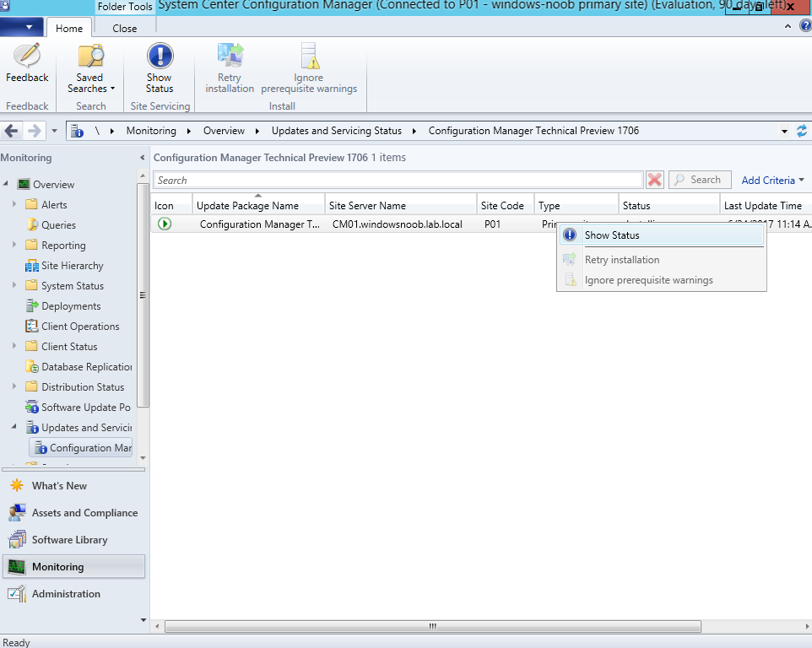Click the Feedback pencil icon in ribbon
The height and width of the screenshot is (648, 812).
pyautogui.click(x=27, y=56)
